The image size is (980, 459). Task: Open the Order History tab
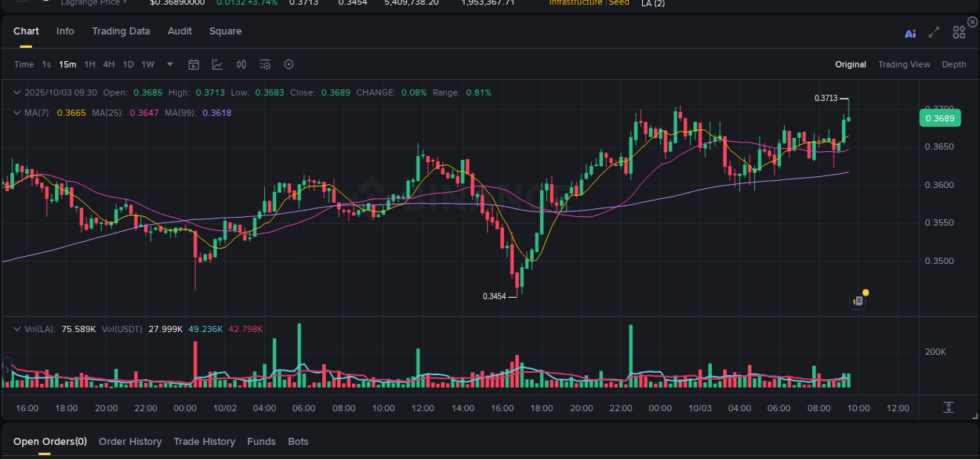click(x=130, y=441)
